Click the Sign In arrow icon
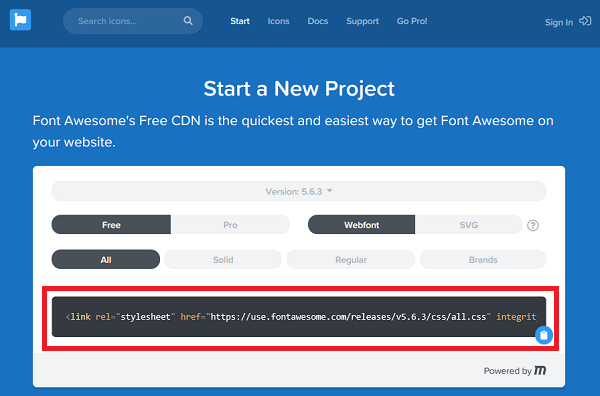This screenshot has height=396, width=600. [585, 21]
